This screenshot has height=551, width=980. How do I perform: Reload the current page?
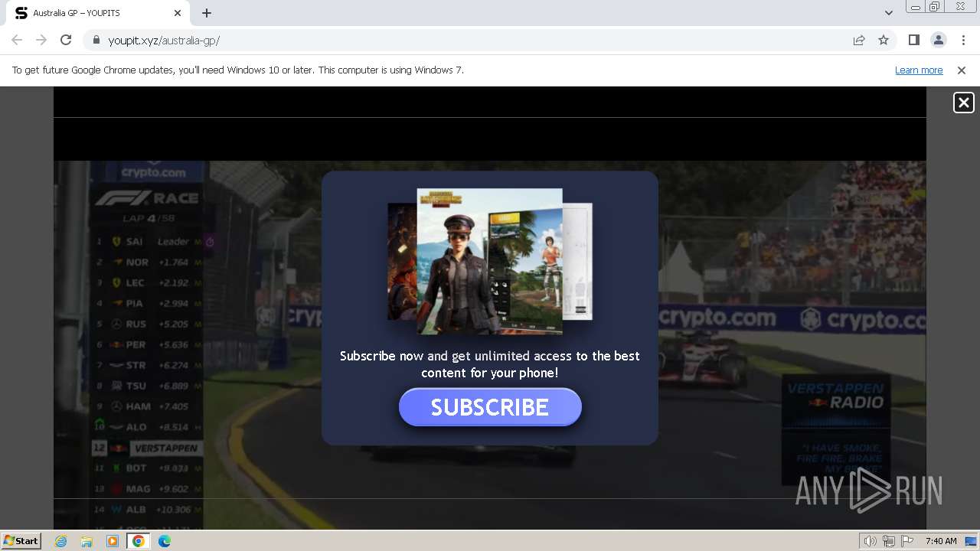click(x=66, y=40)
